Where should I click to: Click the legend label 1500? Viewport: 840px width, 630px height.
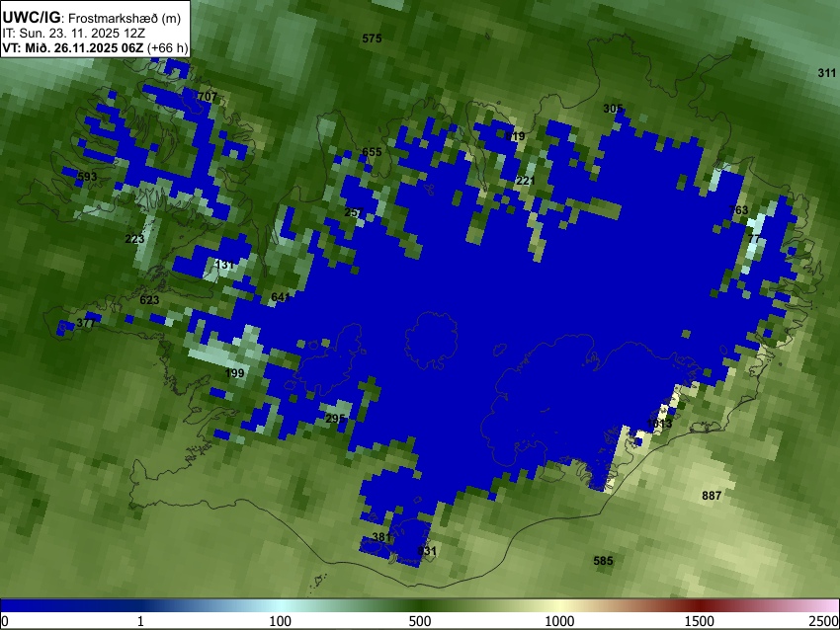coord(700,621)
